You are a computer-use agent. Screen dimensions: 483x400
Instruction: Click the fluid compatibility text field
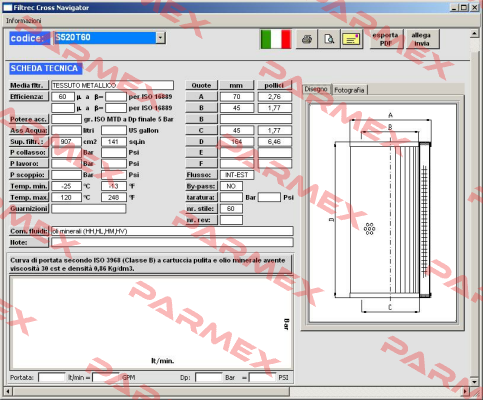[172, 231]
